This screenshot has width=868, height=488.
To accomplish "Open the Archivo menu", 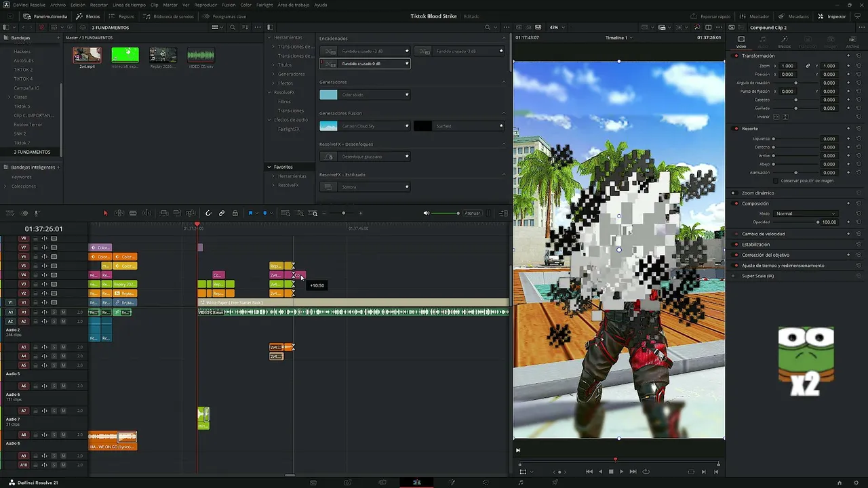I will (x=58, y=5).
